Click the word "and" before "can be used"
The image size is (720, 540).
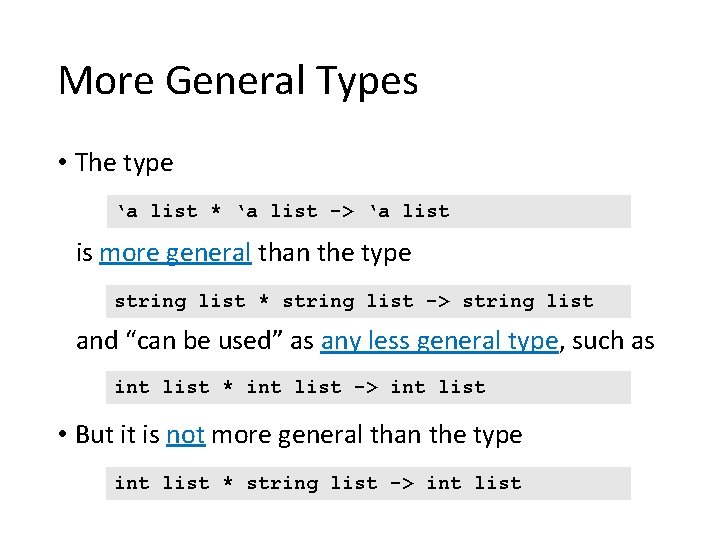coord(97,341)
